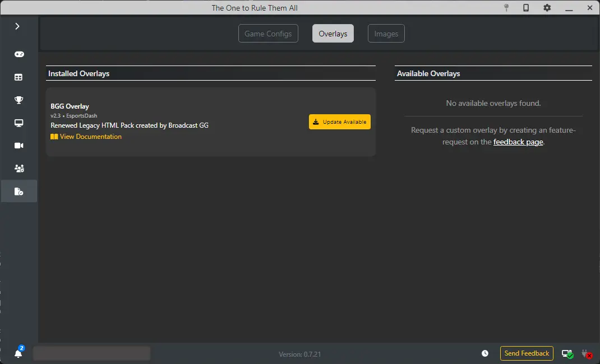
Task: Open the users settings section in the sidebar
Action: tap(19, 169)
